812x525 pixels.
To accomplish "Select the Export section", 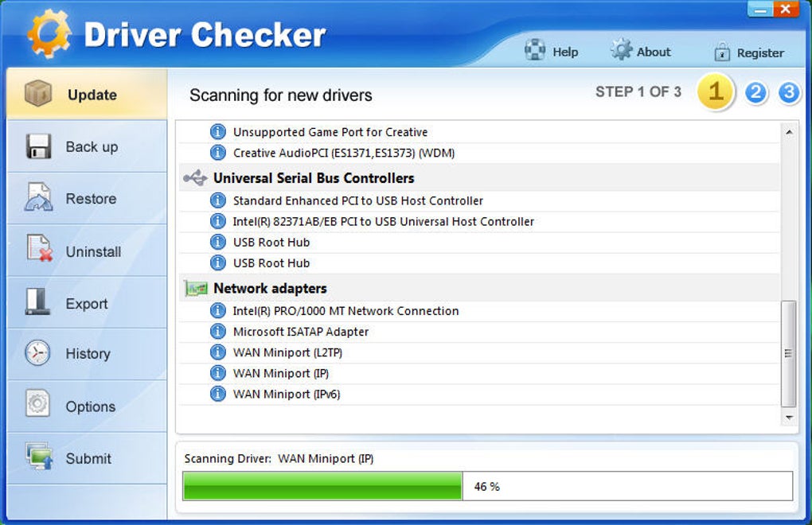I will [x=87, y=304].
